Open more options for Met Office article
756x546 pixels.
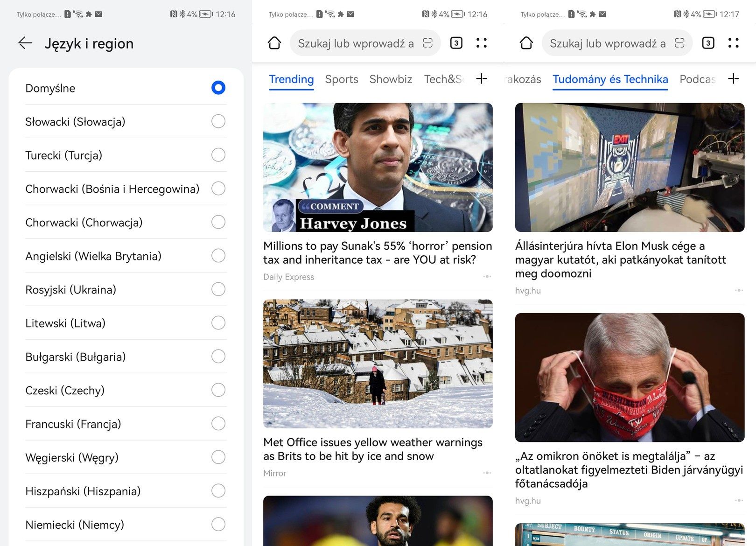coord(487,473)
